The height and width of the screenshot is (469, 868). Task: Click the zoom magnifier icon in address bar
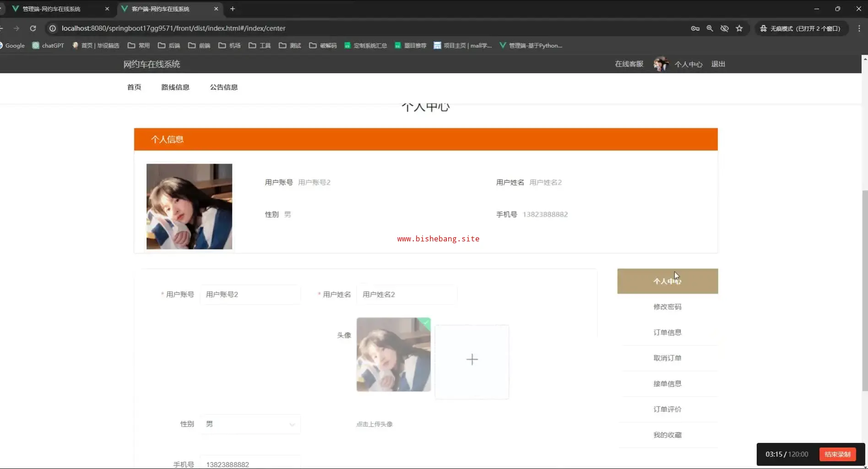click(x=710, y=28)
